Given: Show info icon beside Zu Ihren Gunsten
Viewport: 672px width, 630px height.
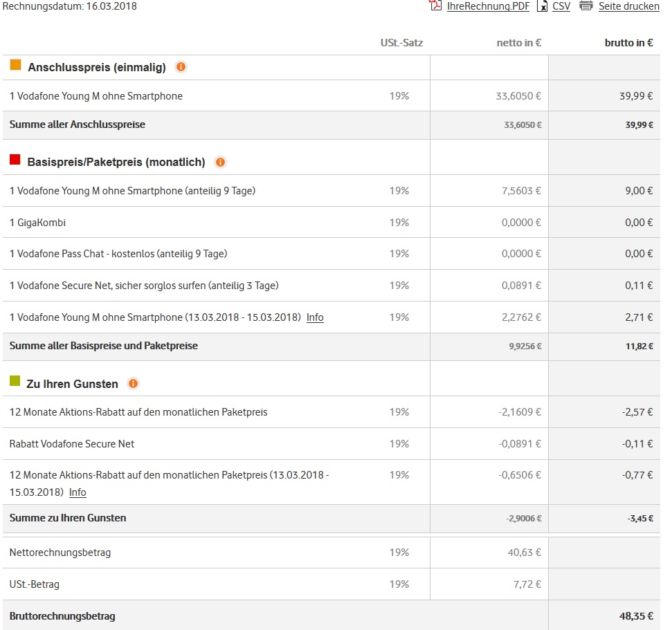Looking at the screenshot, I should coord(134,383).
